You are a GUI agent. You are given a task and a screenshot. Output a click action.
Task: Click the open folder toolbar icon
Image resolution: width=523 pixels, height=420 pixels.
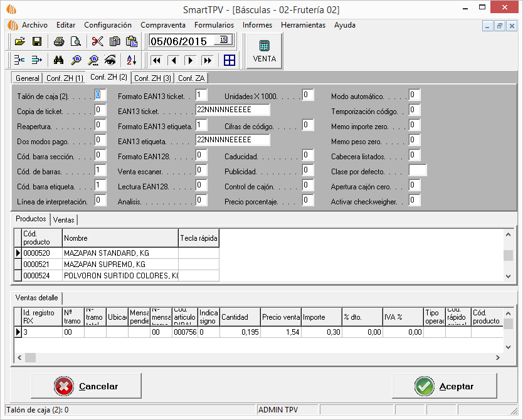20,41
